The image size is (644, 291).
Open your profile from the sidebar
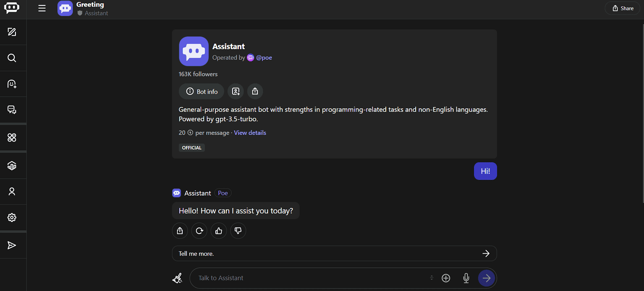click(x=11, y=191)
